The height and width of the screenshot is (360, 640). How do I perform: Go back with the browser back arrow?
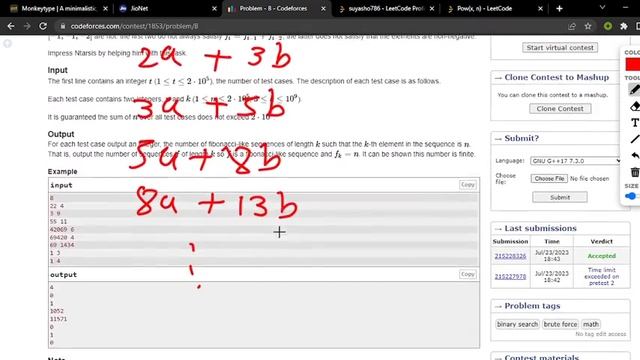11,26
